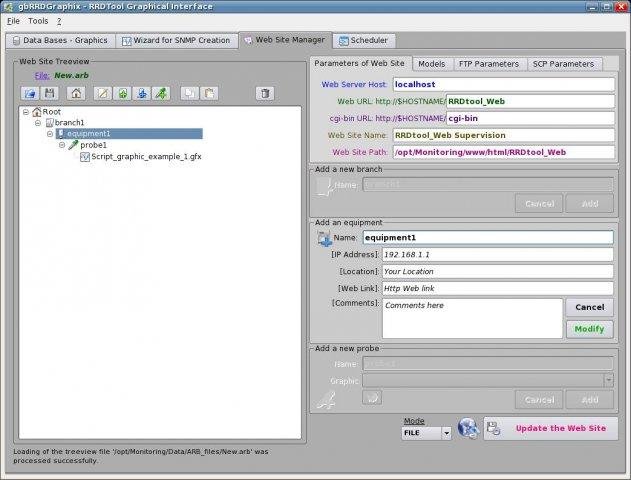The image size is (631, 480).
Task: Click the Web Server Host field with localhost
Action: click(504, 84)
